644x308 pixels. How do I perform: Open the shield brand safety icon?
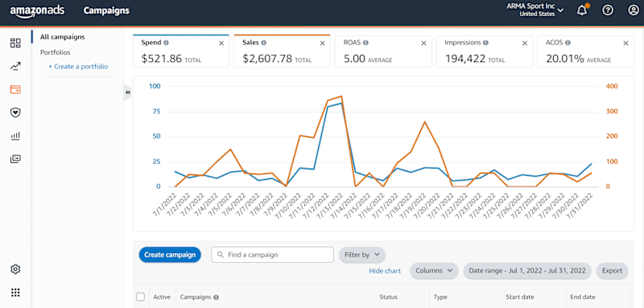[15, 112]
